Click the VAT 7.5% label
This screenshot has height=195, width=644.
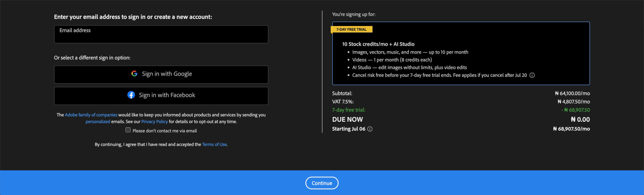click(x=343, y=102)
